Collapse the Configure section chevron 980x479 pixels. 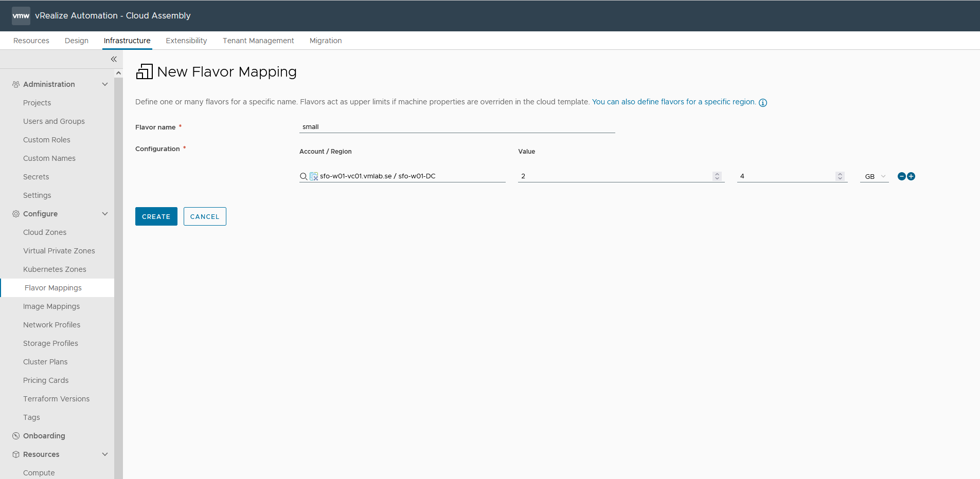[105, 214]
